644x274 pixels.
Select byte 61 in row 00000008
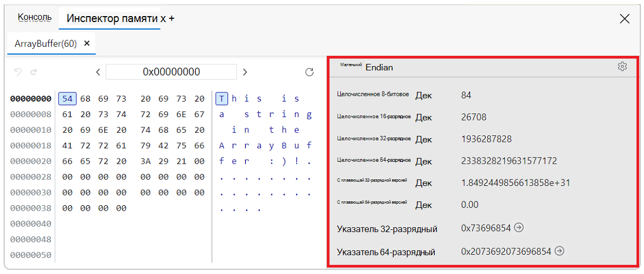click(x=67, y=114)
